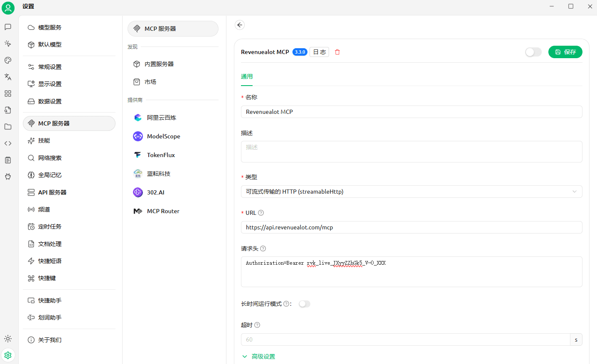
Task: Select the ModelScope provider
Action: click(x=173, y=136)
